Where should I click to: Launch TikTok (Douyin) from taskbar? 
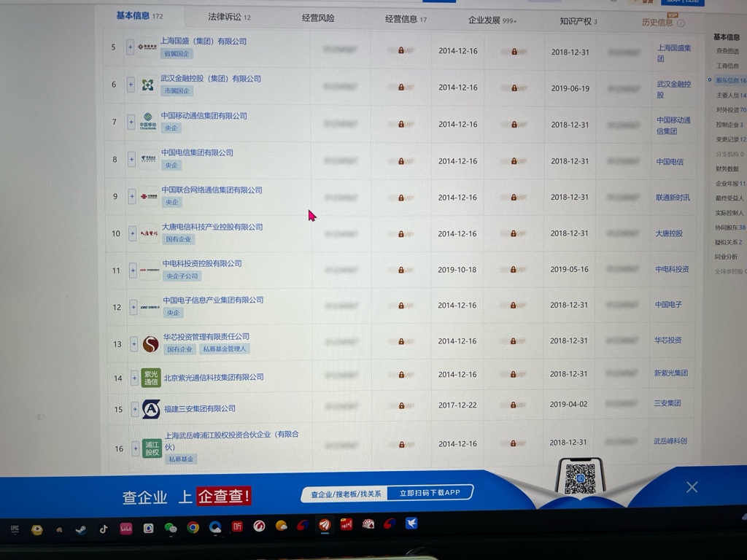pyautogui.click(x=104, y=529)
